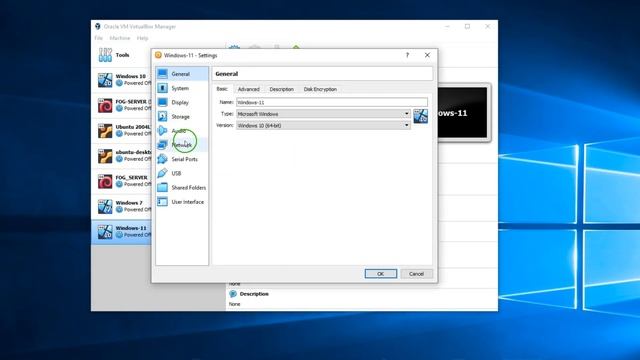Switch to the Advanced tab
This screenshot has height=360, width=640.
point(249,89)
